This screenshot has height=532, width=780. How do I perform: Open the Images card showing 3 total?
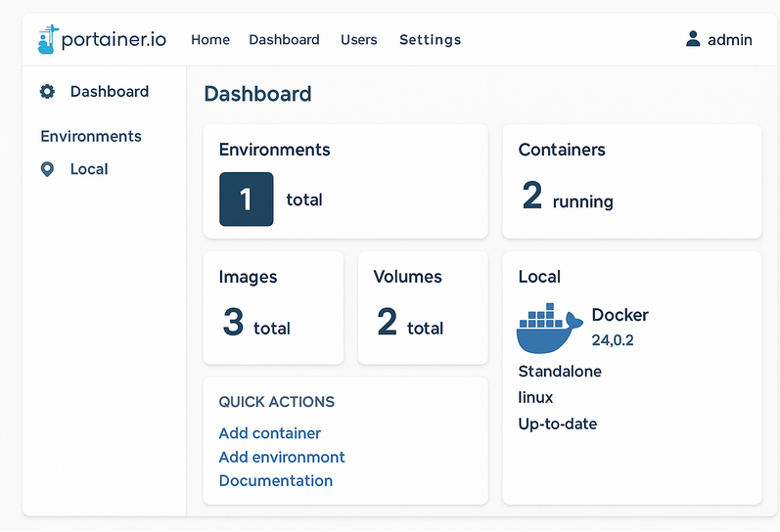click(273, 308)
